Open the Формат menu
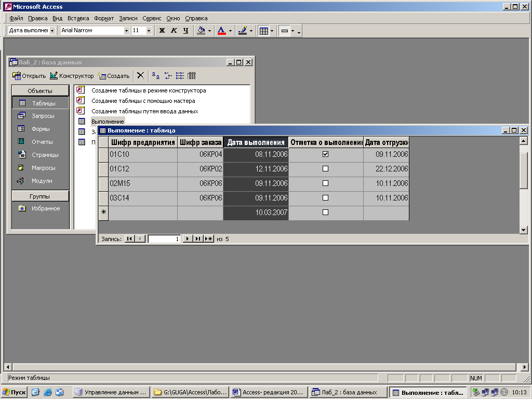Screen dimensions: 532x399 (x=104, y=18)
